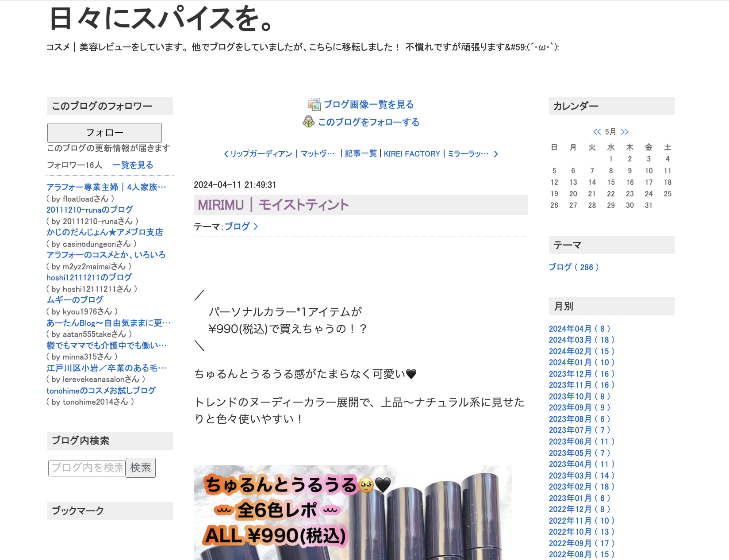Open theme ブログ ( 286 ) link
This screenshot has width=729, height=560.
coord(573,267)
